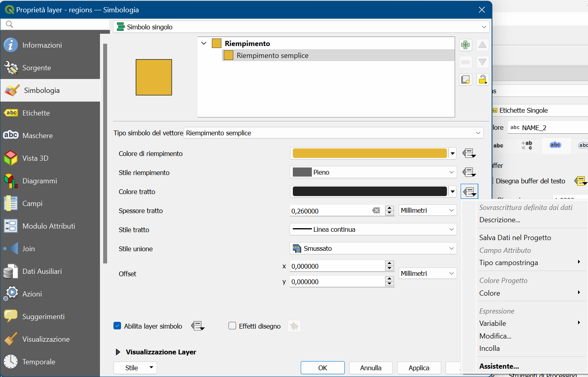Toggle Abilita layer simbolo checkbox
588x377 pixels.
tap(117, 326)
